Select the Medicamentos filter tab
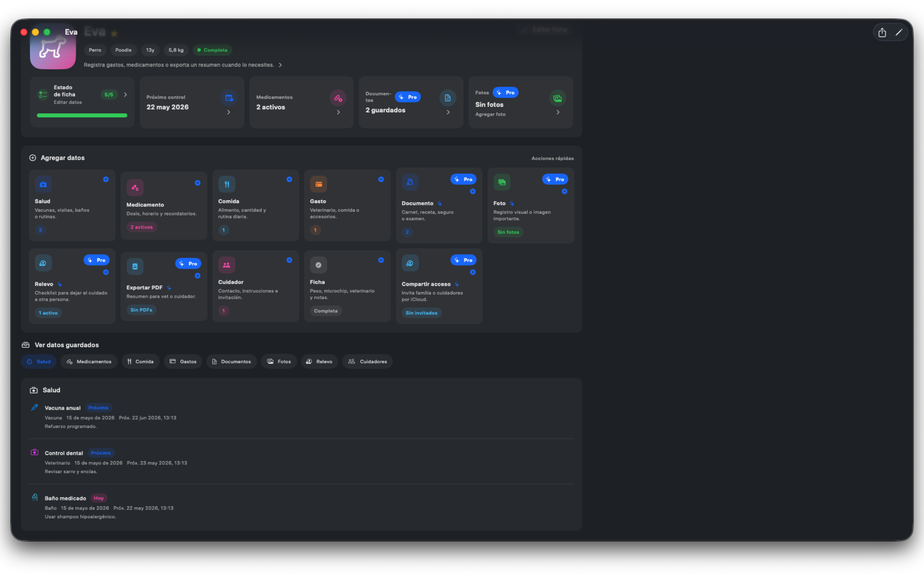Image resolution: width=924 pixels, height=578 pixels. (x=89, y=362)
